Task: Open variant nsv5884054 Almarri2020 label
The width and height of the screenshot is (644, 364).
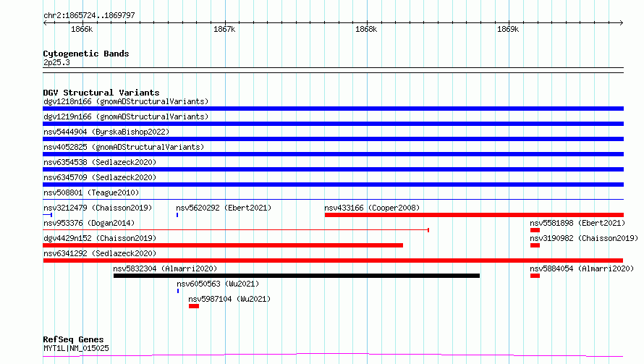Action: (x=582, y=268)
